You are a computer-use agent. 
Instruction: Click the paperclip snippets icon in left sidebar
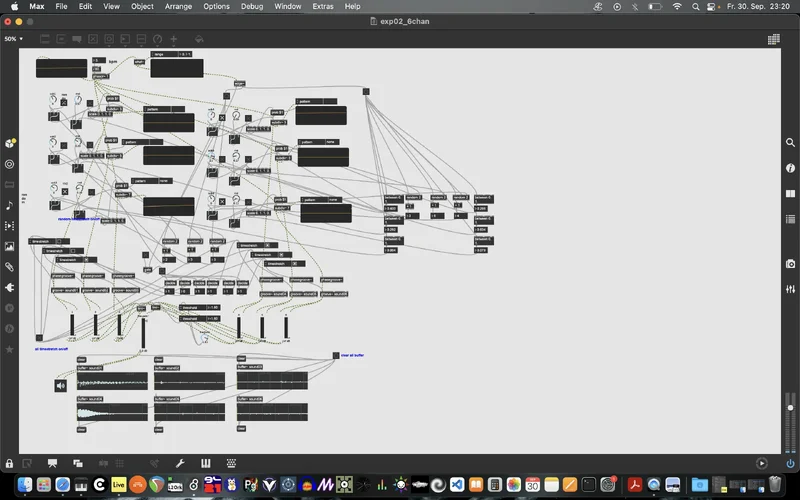pyautogui.click(x=9, y=267)
